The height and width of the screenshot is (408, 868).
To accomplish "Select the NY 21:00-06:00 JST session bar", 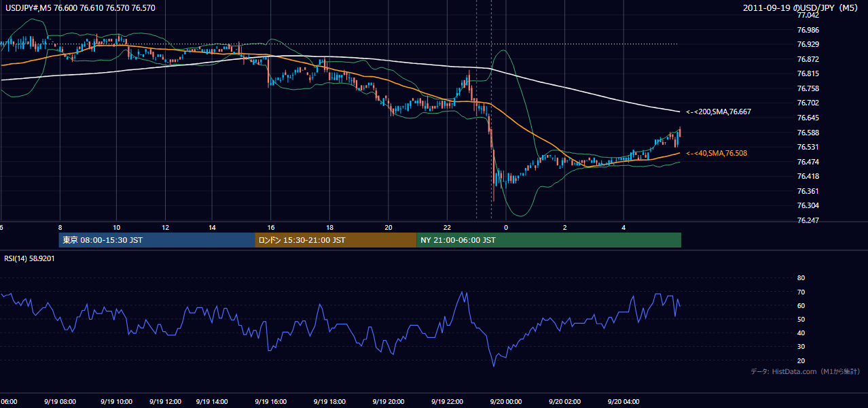I will pos(549,240).
